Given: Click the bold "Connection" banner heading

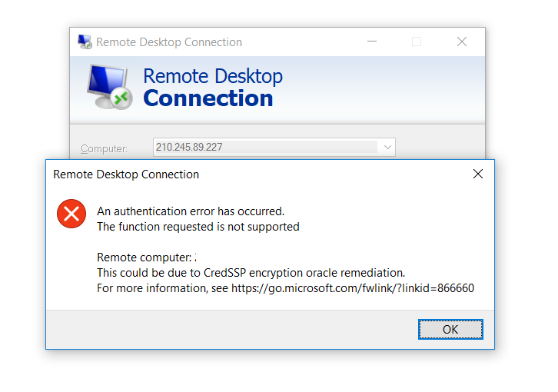Looking at the screenshot, I should pos(208,98).
